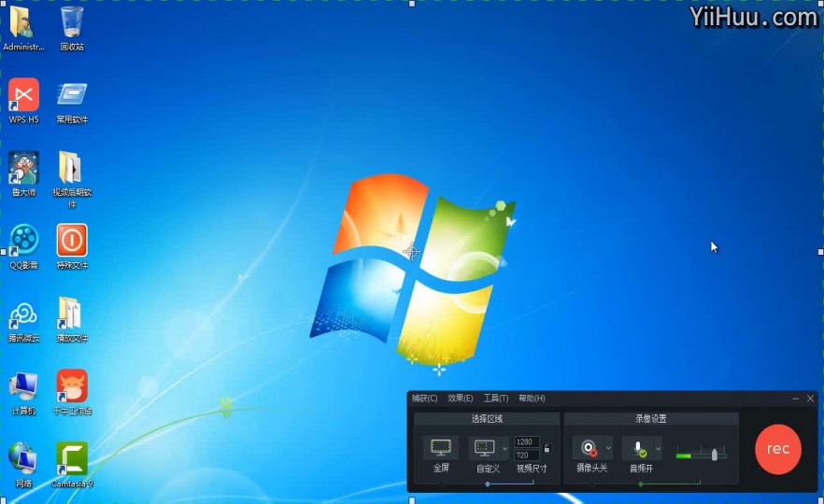Screen dimensions: 824x504
Task: Open the 工具(T) menu
Action: [x=495, y=398]
